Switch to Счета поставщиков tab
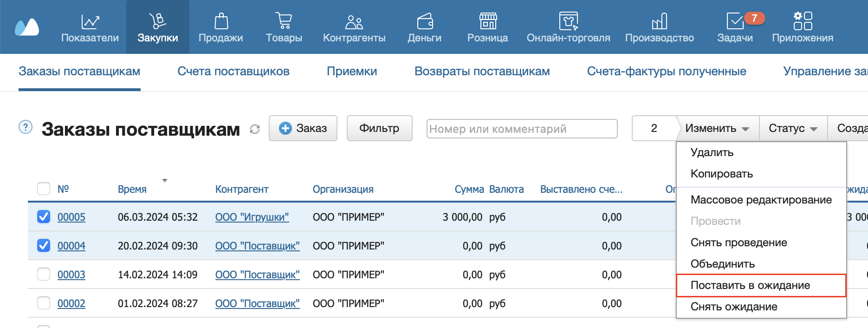The height and width of the screenshot is (328, 868). (233, 72)
